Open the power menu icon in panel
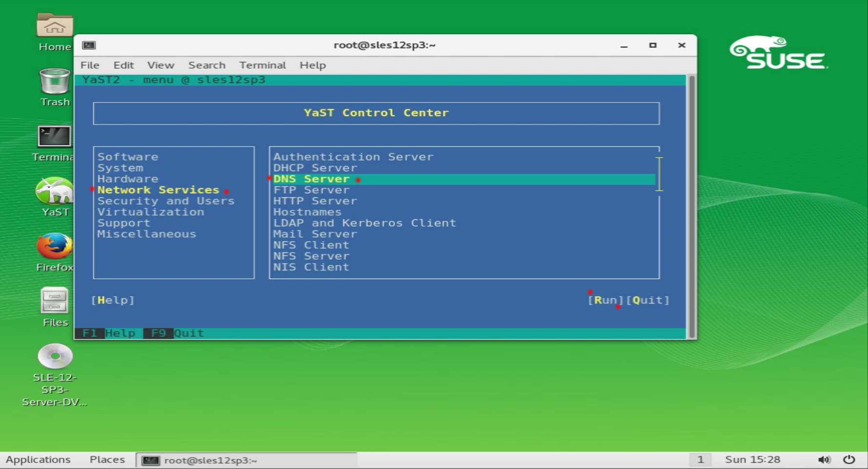 click(x=849, y=460)
